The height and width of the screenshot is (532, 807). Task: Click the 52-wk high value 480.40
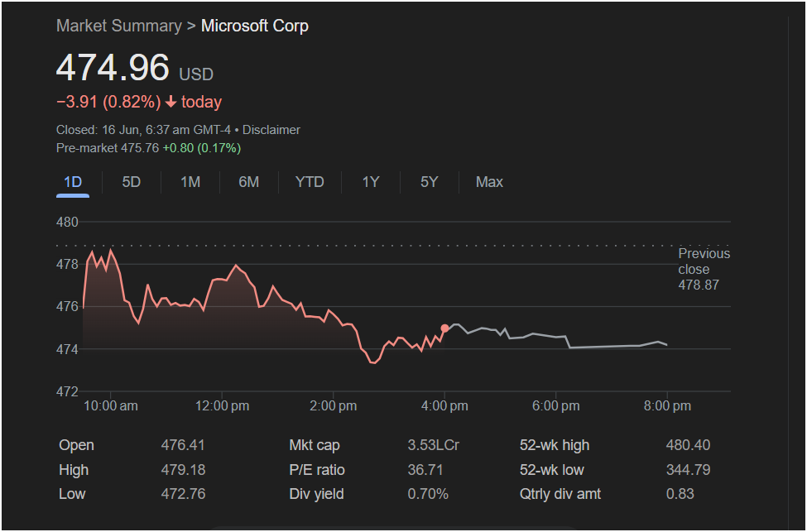pos(688,445)
